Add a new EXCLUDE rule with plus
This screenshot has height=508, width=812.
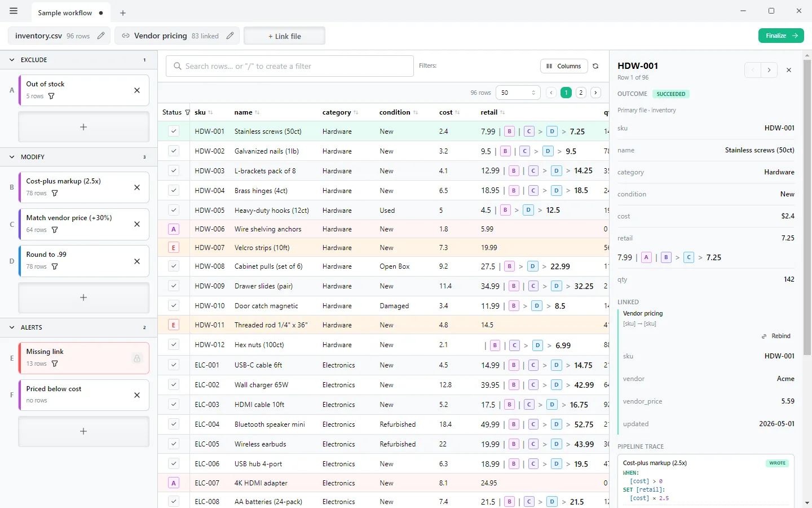(83, 127)
